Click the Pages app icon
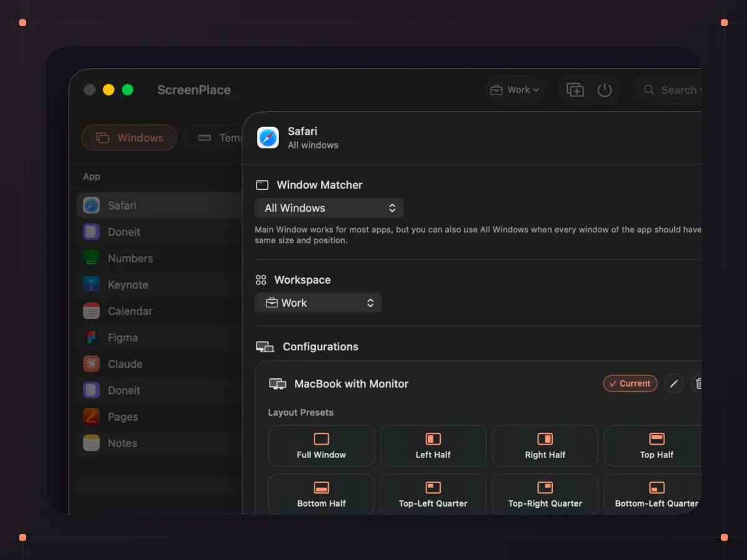This screenshot has width=747, height=560. click(92, 417)
